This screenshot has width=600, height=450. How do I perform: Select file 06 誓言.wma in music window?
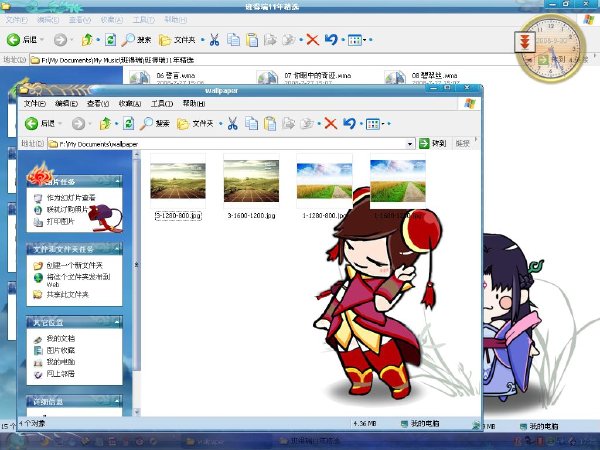click(x=166, y=76)
